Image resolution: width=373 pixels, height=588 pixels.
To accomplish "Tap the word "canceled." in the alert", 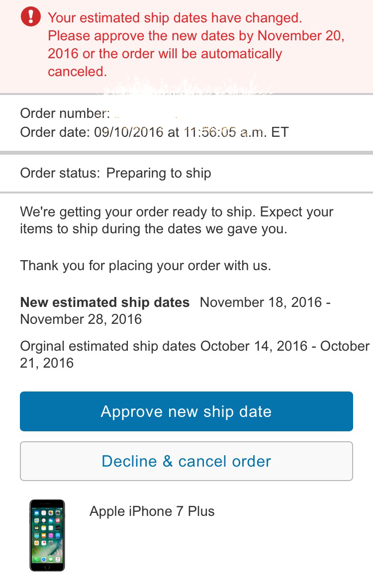I will [77, 72].
